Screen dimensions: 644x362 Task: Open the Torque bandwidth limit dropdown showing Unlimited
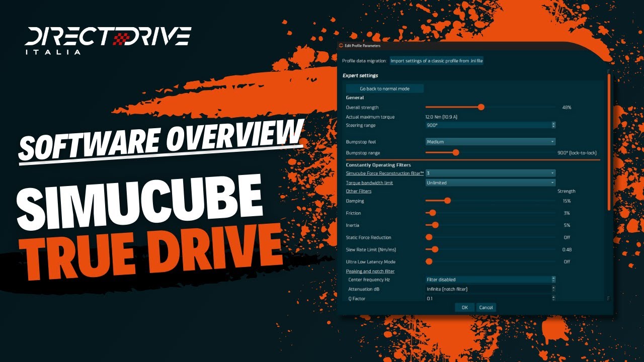pyautogui.click(x=491, y=183)
